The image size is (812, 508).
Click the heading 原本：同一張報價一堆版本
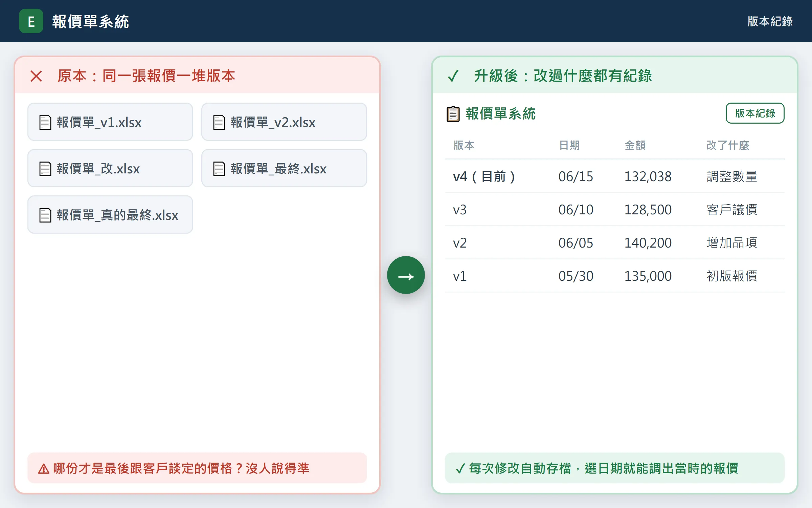click(146, 76)
